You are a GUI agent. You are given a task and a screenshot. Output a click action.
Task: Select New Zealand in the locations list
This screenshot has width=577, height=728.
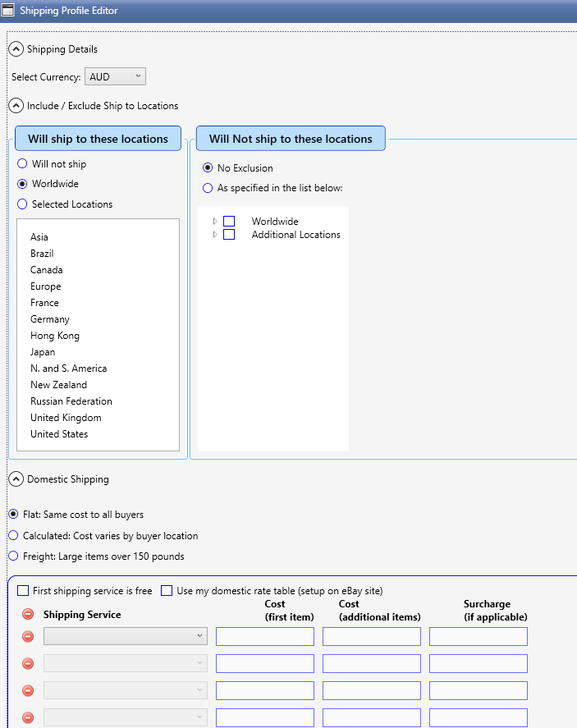(58, 385)
